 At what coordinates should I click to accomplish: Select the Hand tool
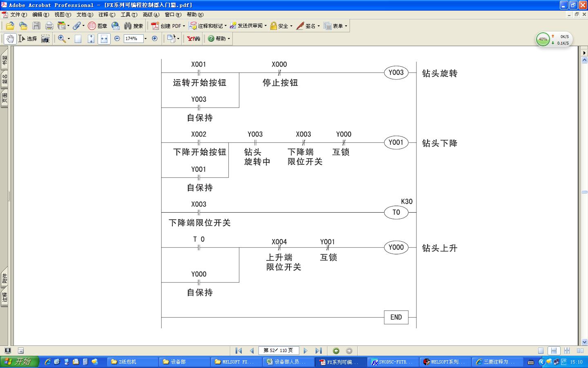click(10, 38)
